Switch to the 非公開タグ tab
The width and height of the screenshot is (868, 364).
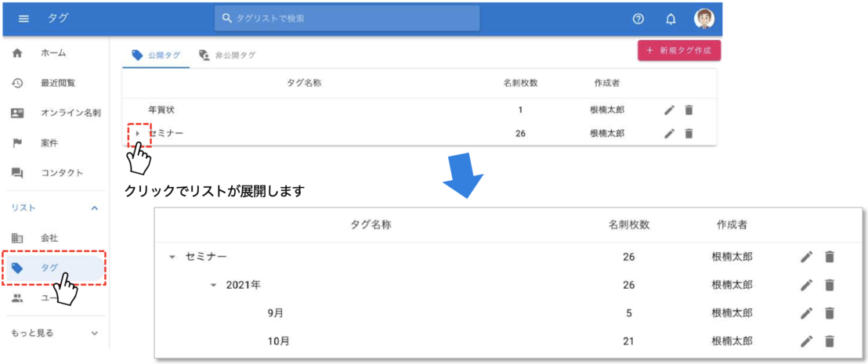227,55
